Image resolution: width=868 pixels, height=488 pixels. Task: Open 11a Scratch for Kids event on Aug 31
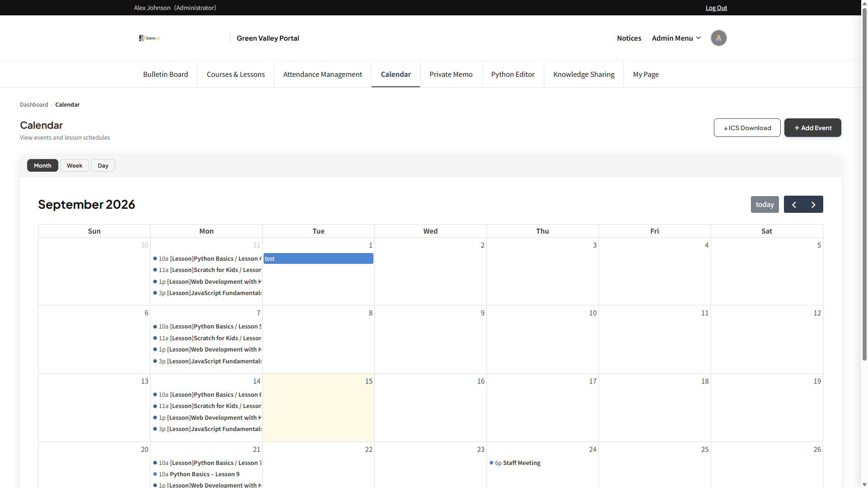[207, 270]
